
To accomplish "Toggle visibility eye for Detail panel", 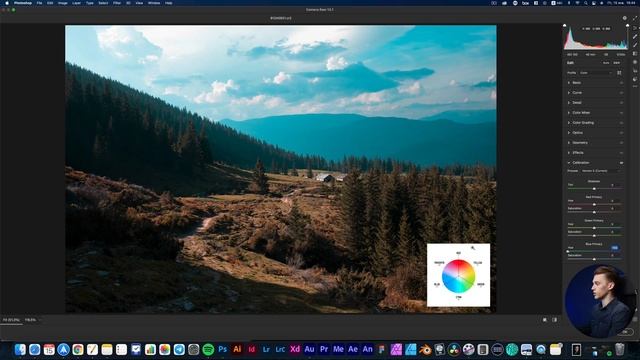I will [x=621, y=103].
